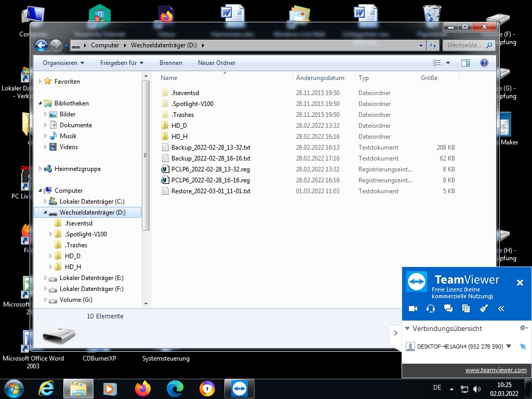The width and height of the screenshot is (532, 399).
Task: Launch Firefox from the taskbar
Action: click(142, 389)
